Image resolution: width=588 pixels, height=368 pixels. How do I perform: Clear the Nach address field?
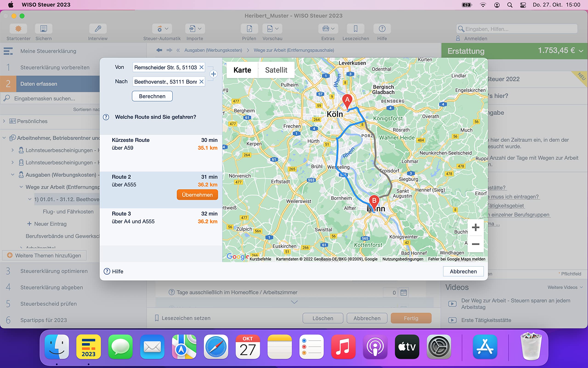click(201, 81)
